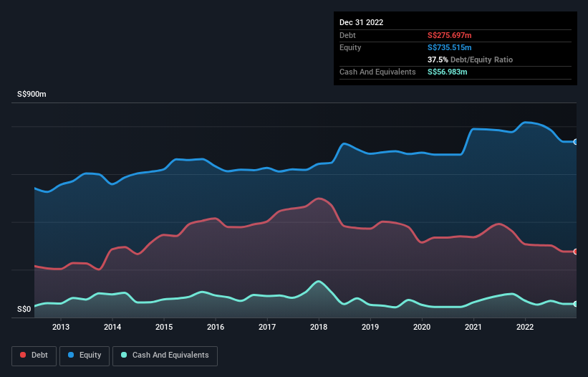This screenshot has height=377, width=588.
Task: Click the blue Equity endpoint marker
Action: coord(576,142)
